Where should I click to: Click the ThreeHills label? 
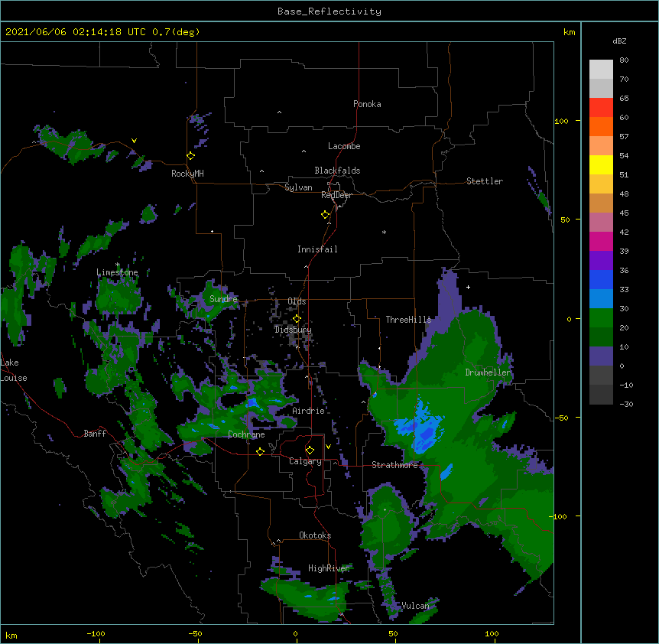click(408, 320)
